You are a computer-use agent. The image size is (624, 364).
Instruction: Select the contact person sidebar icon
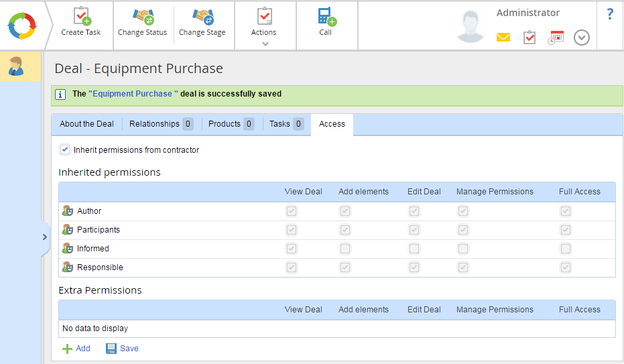[x=16, y=66]
